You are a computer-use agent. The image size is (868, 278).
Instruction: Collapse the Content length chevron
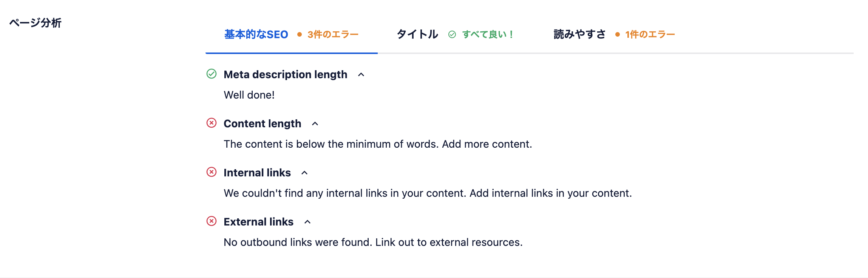tap(315, 124)
